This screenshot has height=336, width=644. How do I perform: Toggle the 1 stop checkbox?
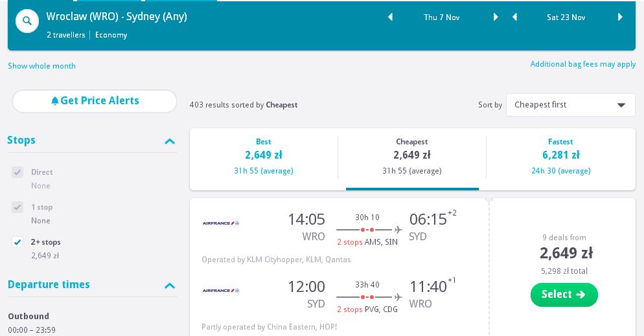[x=17, y=207]
